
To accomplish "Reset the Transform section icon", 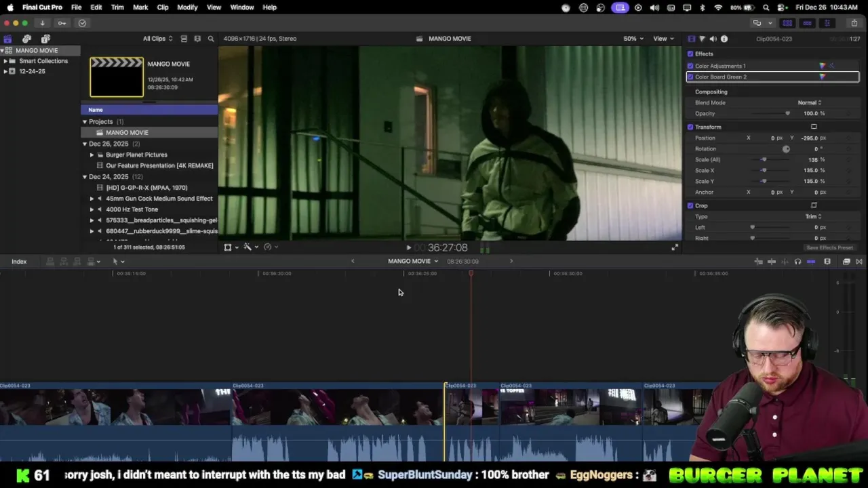I will tap(814, 127).
